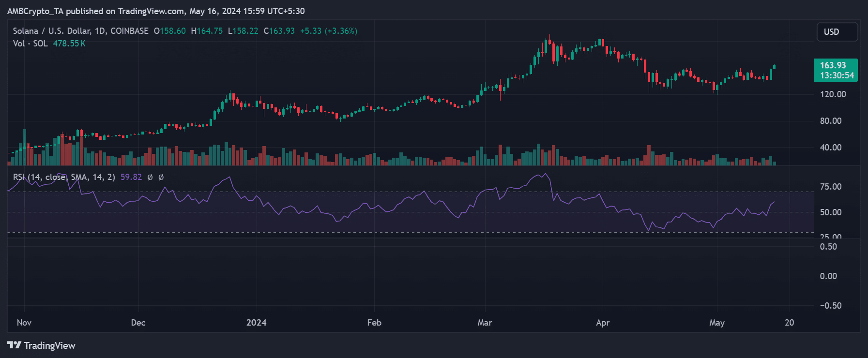Click the 80.00 price axis label
868x358 pixels.
coord(831,121)
